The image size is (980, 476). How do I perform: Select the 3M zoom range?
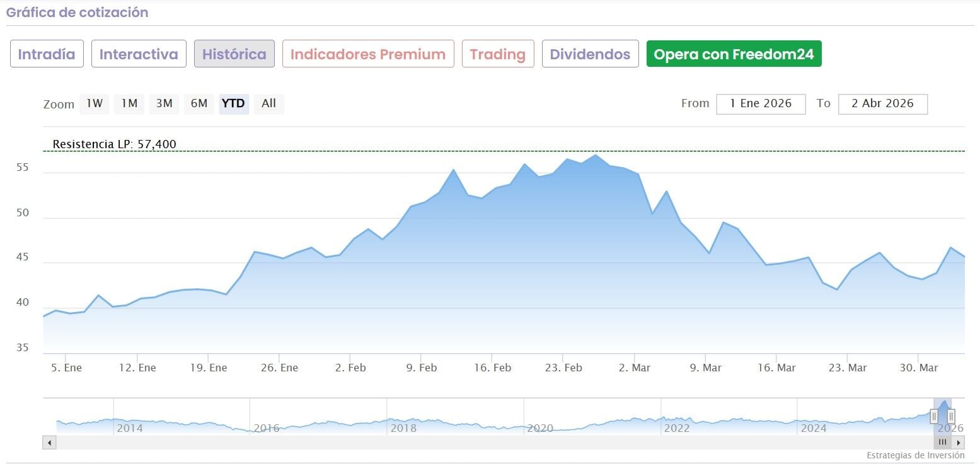coord(164,103)
